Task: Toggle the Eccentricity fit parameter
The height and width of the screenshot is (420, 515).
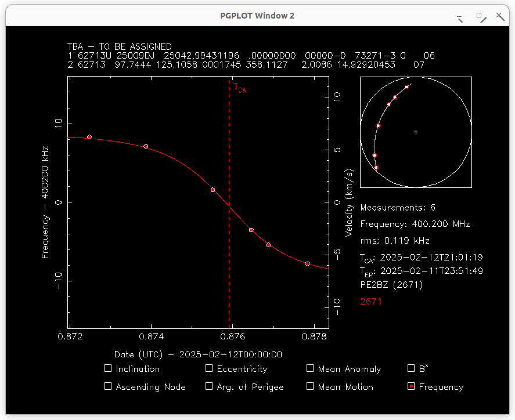Action: (209, 368)
